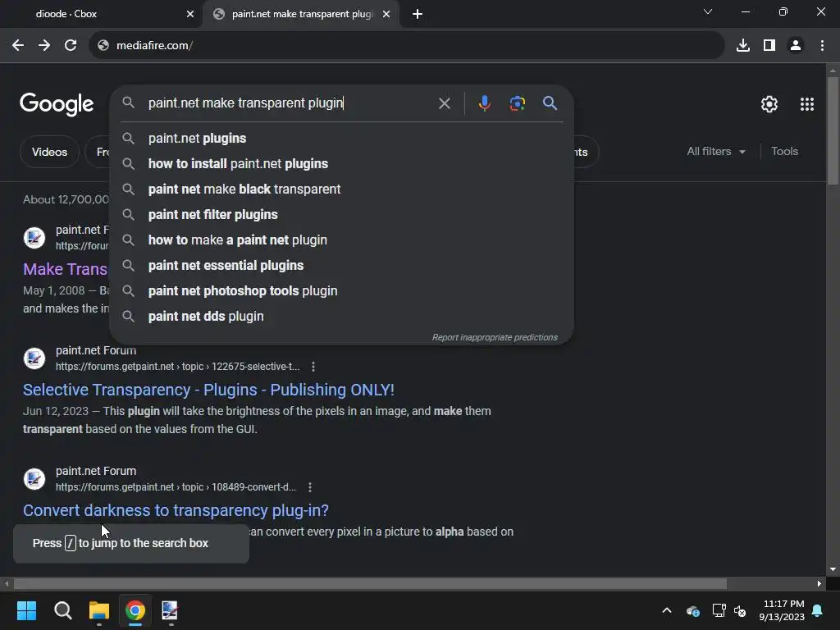Choose suggestion paint net make black transparent
The width and height of the screenshot is (840, 630).
(342, 189)
